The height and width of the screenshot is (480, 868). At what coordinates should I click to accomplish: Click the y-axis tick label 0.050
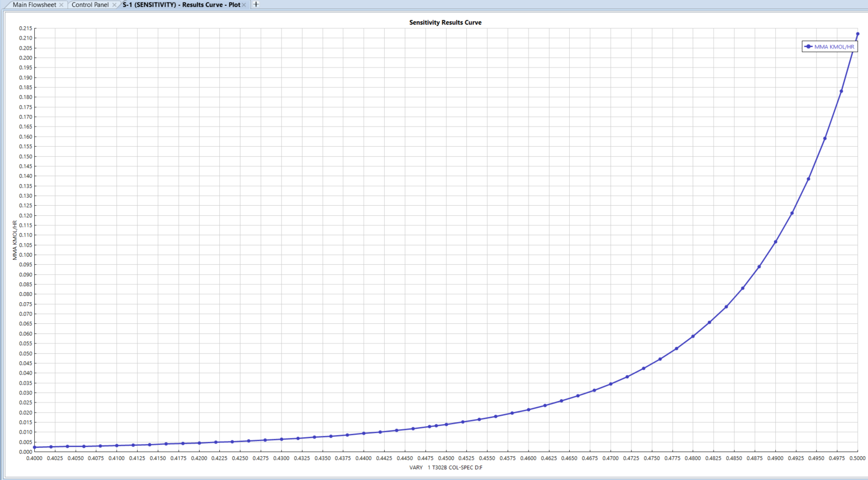coord(25,353)
